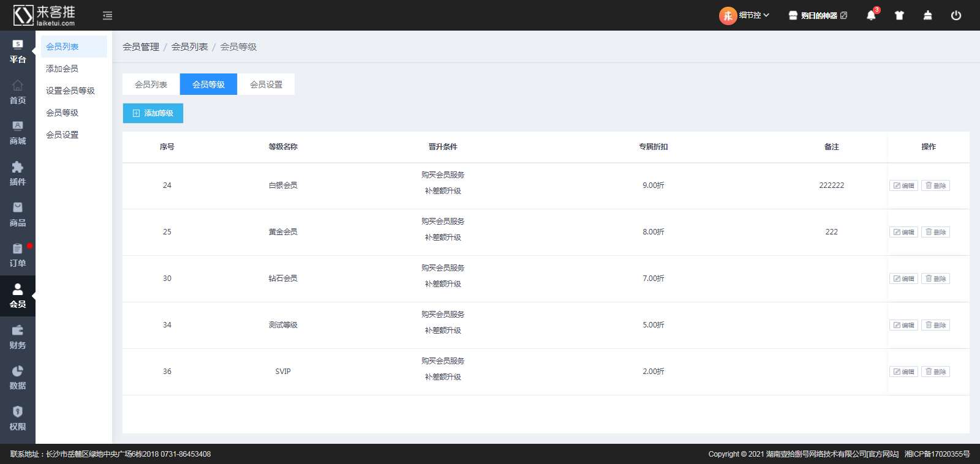This screenshot has width=980, height=464.
Task: Click the 222222 remark cell
Action: pyautogui.click(x=832, y=185)
